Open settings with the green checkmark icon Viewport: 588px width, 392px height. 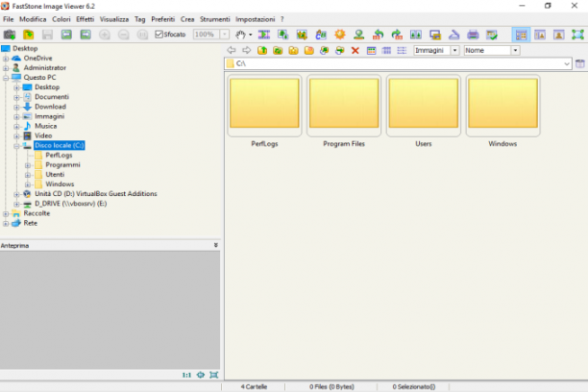click(492, 35)
